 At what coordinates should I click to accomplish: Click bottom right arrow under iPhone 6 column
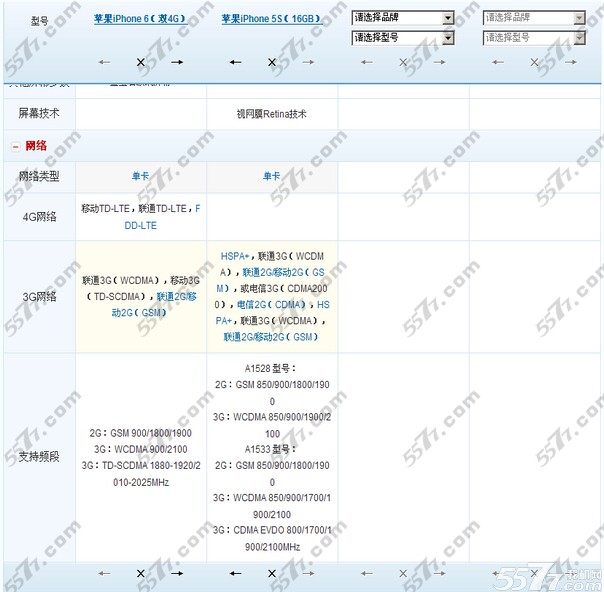tap(177, 574)
